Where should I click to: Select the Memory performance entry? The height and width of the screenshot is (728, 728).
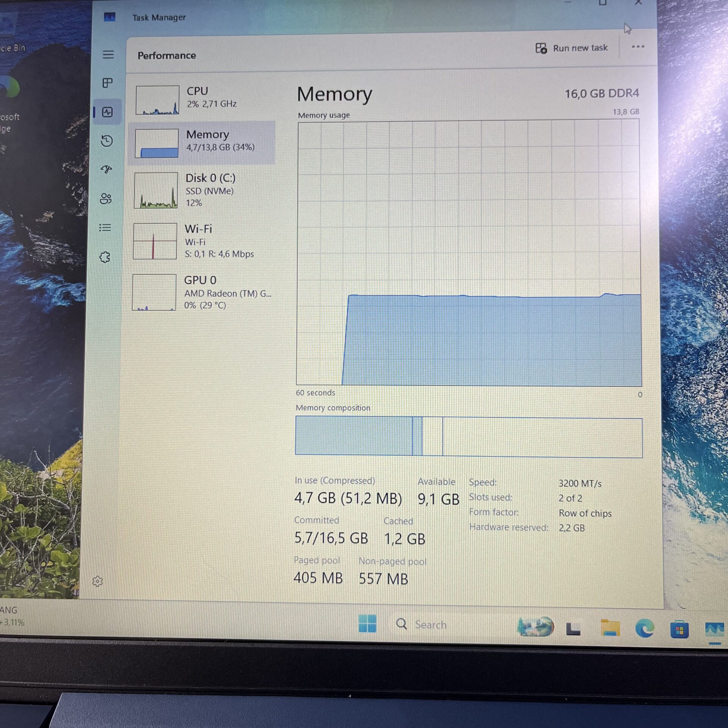click(202, 143)
